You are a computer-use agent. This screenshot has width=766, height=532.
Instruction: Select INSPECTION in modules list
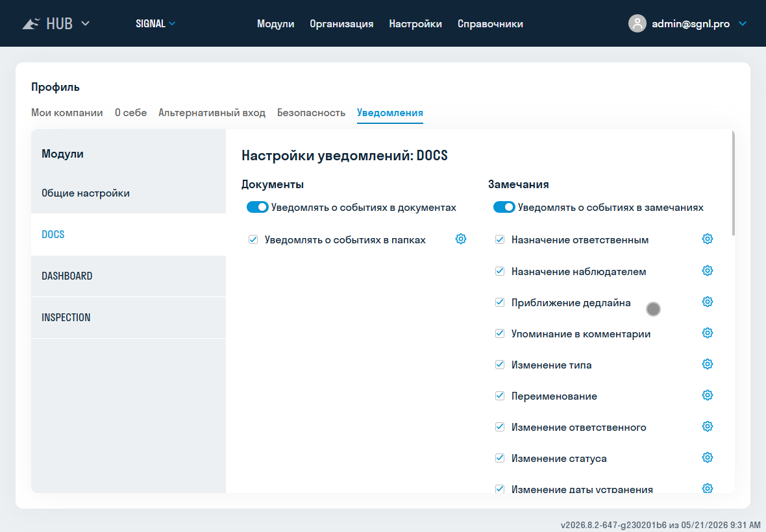(129, 317)
